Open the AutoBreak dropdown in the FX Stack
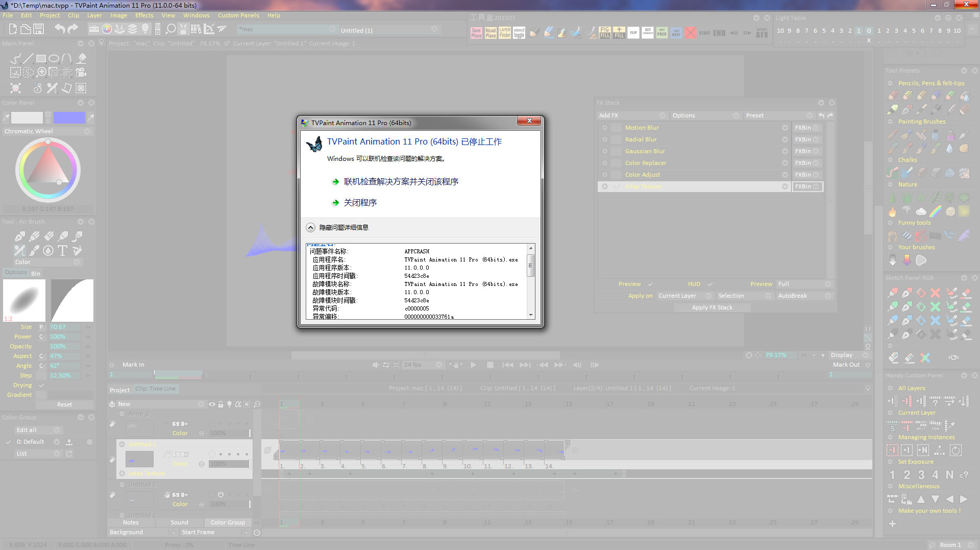 click(x=804, y=296)
